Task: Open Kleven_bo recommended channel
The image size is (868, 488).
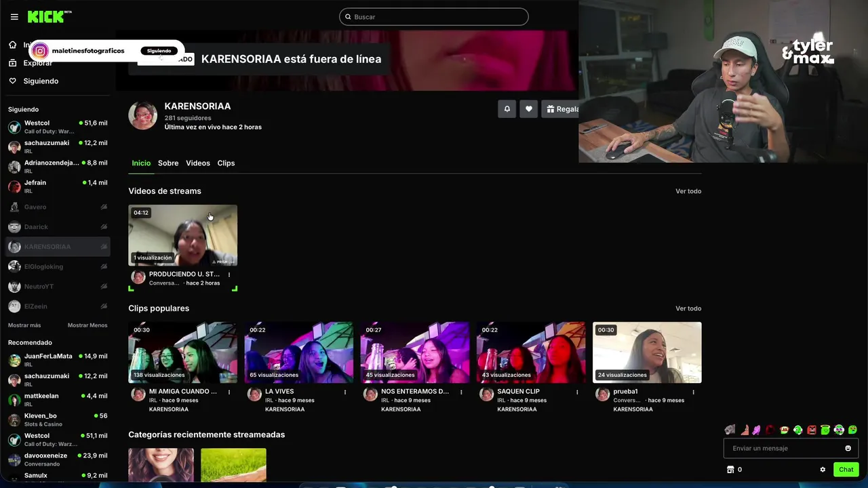Action: [58, 420]
